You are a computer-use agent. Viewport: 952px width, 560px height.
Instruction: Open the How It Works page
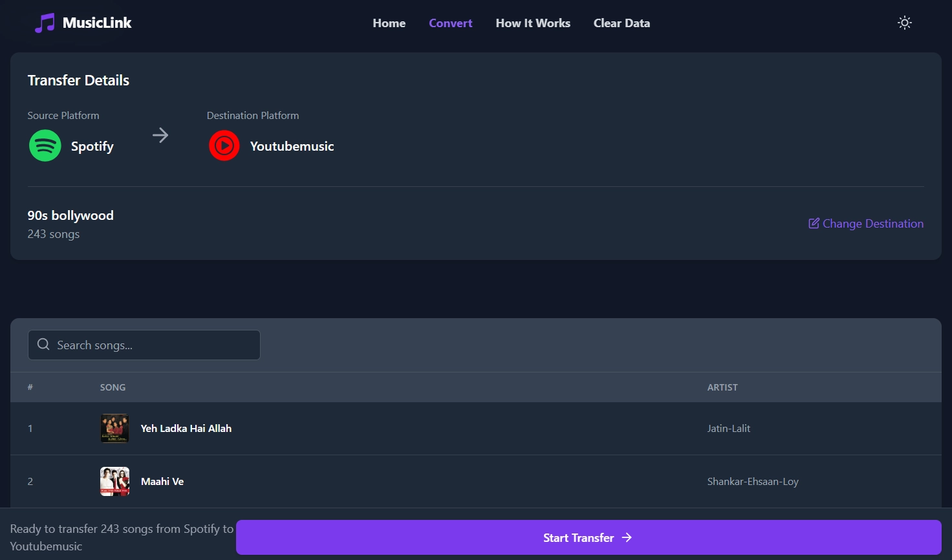(x=532, y=23)
